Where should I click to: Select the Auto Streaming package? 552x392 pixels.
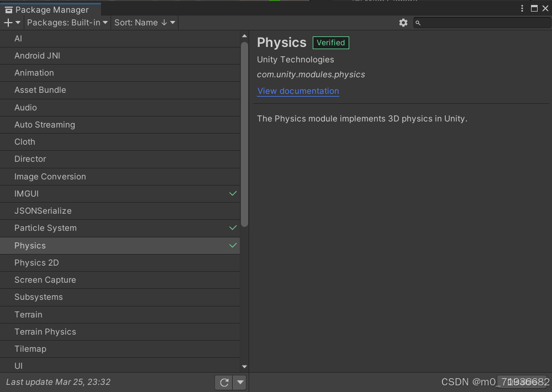[120, 125]
